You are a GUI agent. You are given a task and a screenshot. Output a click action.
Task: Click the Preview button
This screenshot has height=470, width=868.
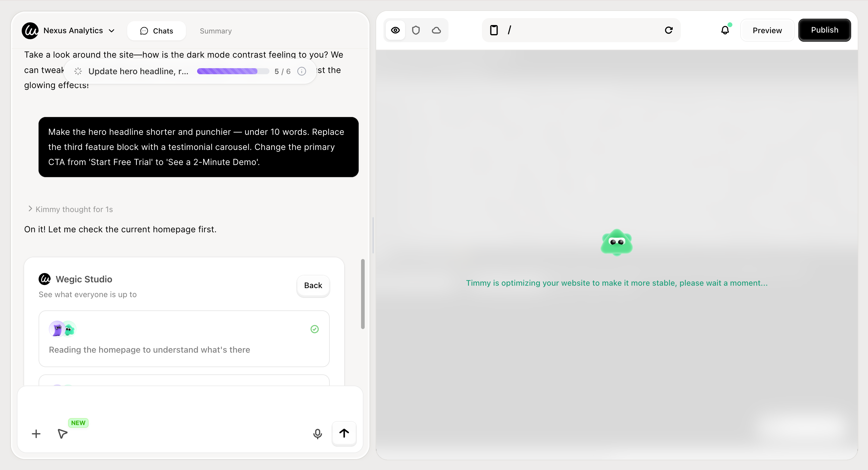pos(767,31)
